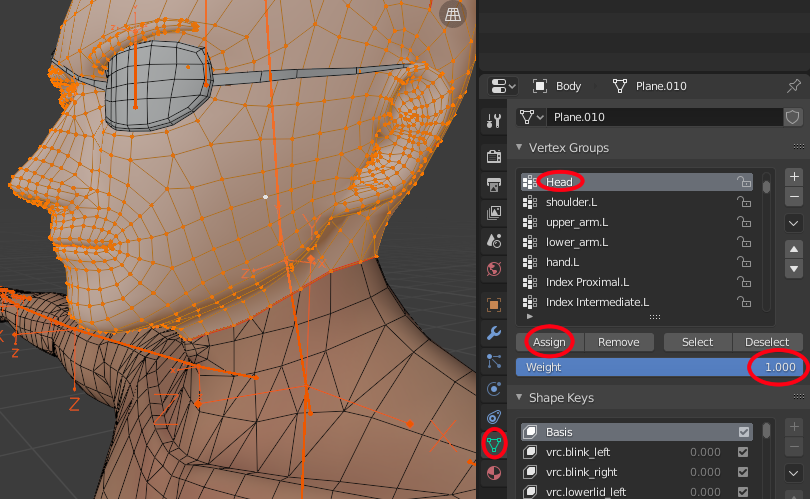Open the Object properties tab

pyautogui.click(x=494, y=305)
